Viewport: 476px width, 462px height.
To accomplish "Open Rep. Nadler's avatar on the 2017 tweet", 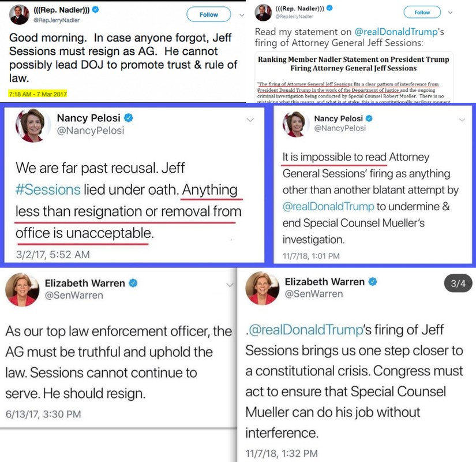I will coord(19,14).
